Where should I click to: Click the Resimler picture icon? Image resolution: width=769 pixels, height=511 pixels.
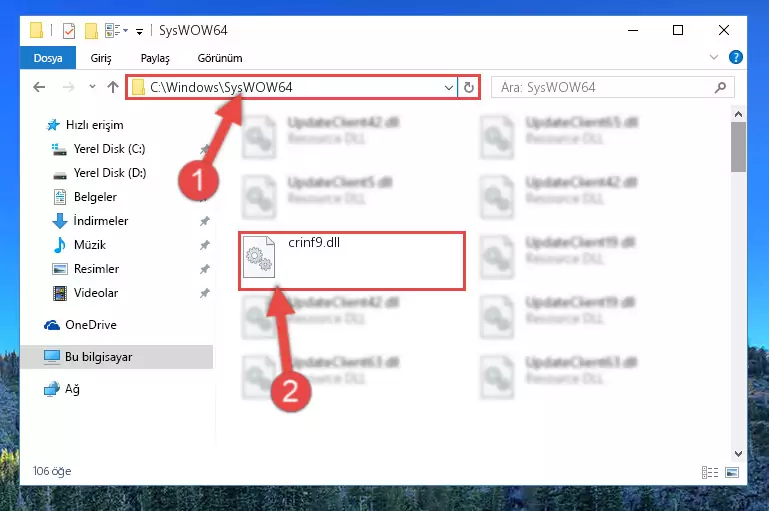point(60,269)
